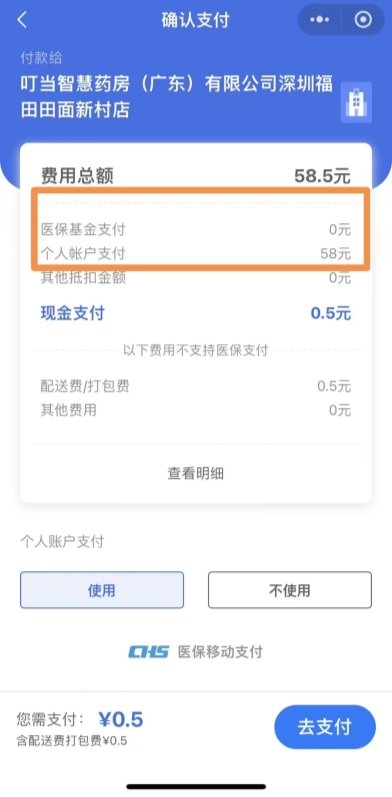This screenshot has height=797, width=392.
Task: Tap the 去支付 button
Action: pyautogui.click(x=325, y=727)
